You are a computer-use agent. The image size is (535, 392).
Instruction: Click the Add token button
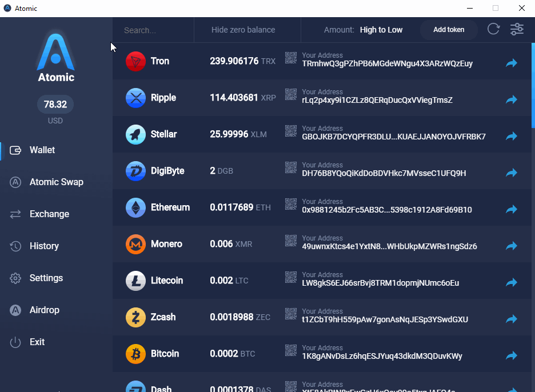tap(449, 30)
